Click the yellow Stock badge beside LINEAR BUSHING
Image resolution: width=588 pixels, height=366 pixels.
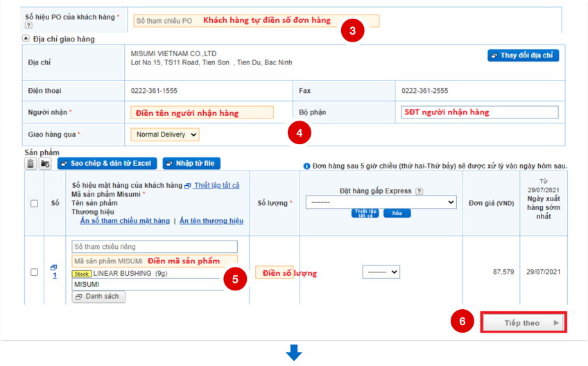click(81, 274)
